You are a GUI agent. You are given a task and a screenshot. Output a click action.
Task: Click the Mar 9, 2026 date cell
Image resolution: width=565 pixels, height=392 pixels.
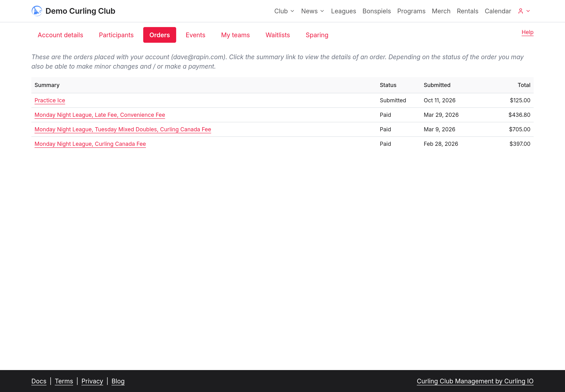point(439,129)
